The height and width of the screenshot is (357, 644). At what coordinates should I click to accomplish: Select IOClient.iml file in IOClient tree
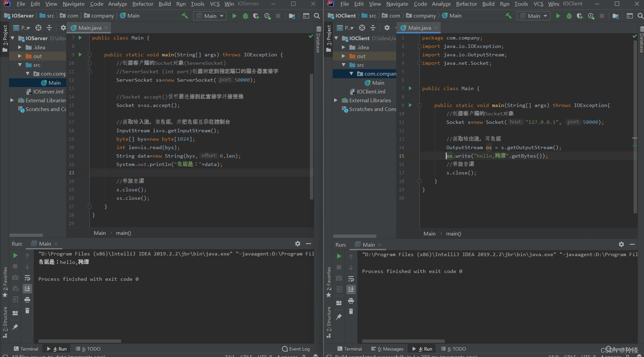tap(368, 91)
